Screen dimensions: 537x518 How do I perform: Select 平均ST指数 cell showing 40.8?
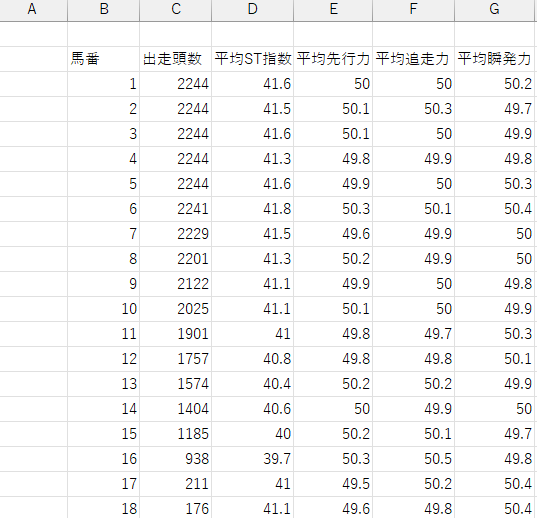coord(252,359)
